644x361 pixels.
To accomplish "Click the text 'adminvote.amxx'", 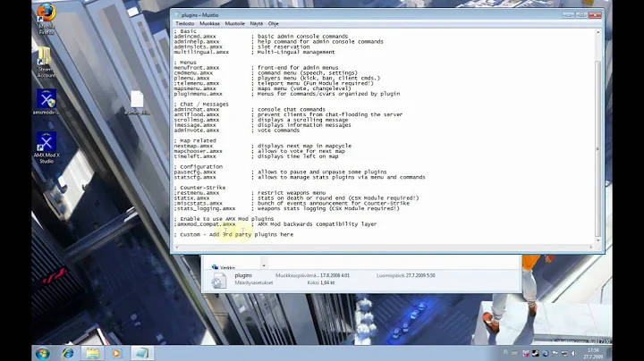I will click(x=196, y=130).
